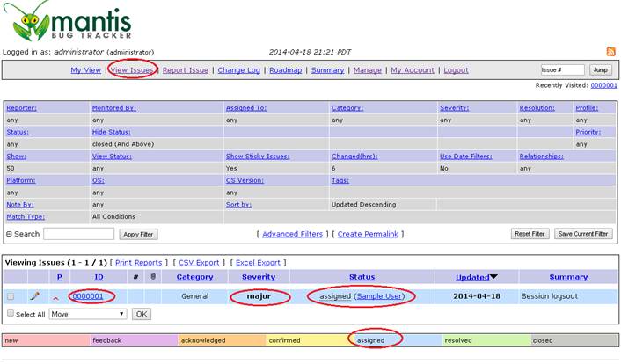Collapse the filter Search section

9,234
